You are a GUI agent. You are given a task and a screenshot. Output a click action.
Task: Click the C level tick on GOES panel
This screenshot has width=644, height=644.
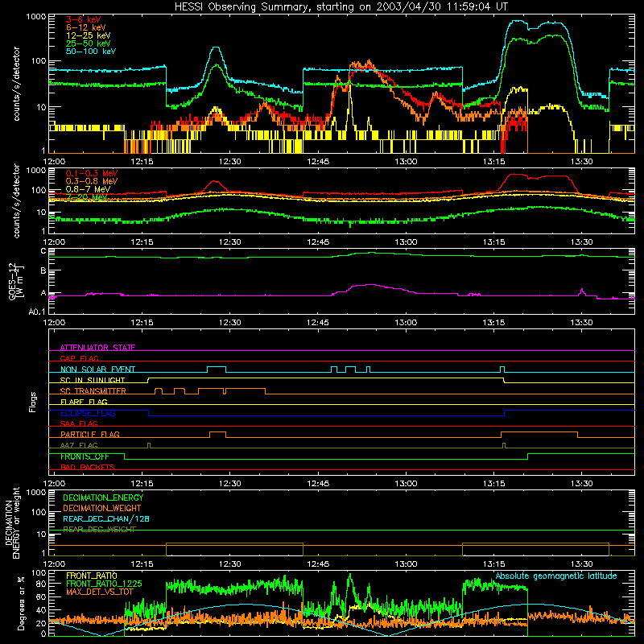coord(43,251)
